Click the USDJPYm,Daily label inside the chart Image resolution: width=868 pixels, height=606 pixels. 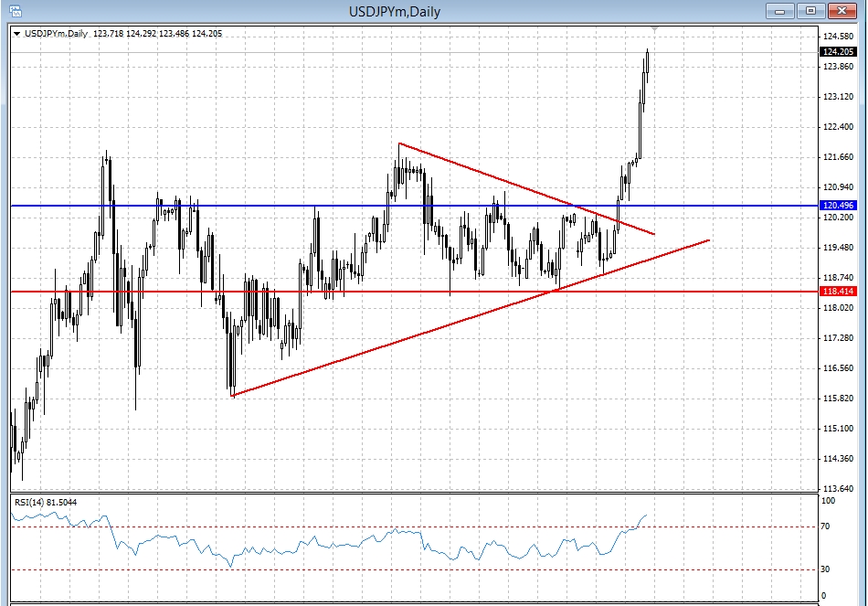point(57,34)
